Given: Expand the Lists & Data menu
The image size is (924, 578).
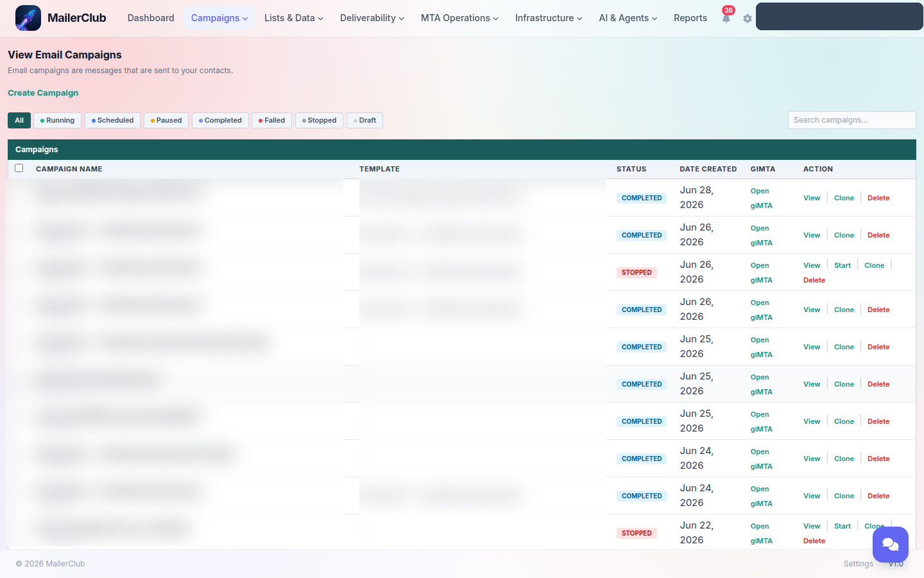Looking at the screenshot, I should (294, 18).
